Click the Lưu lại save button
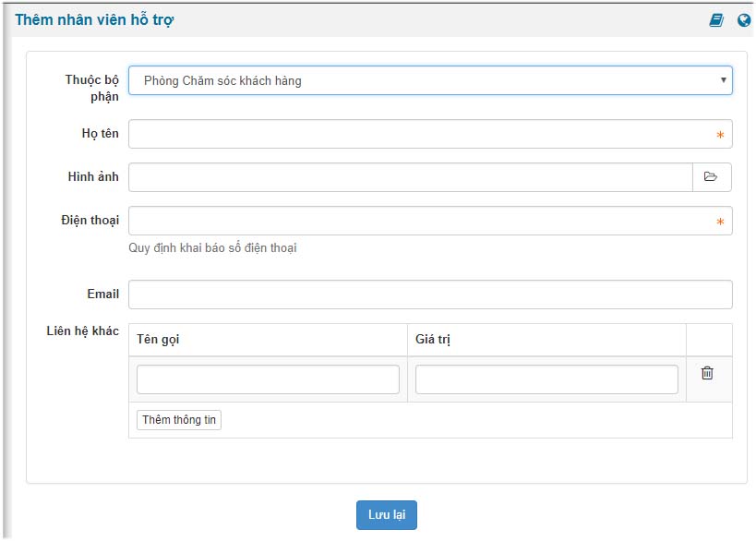This screenshot has height=541, width=756. click(x=387, y=515)
